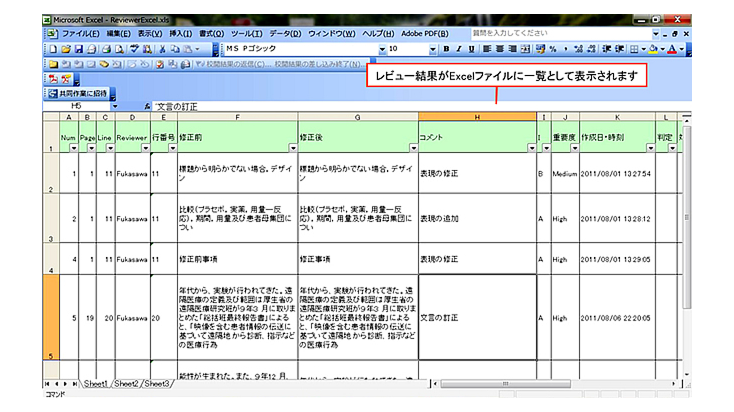Click the Open file folder icon
The width and height of the screenshot is (734, 412).
(x=64, y=48)
